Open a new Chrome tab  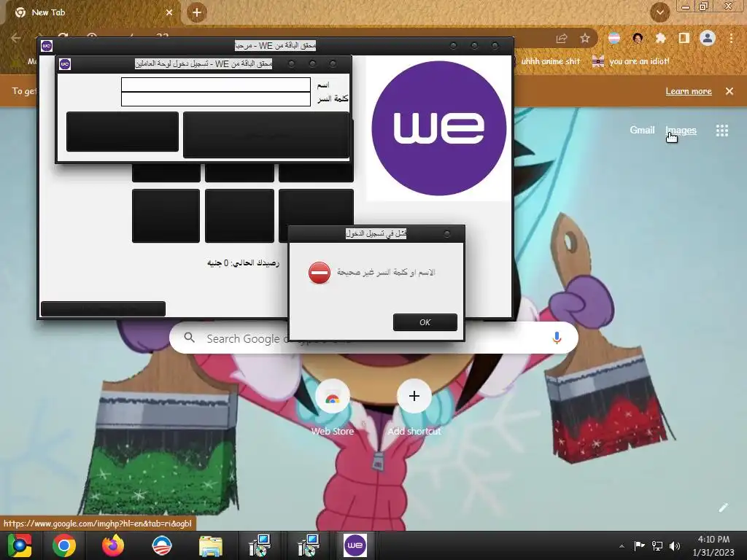(x=197, y=12)
